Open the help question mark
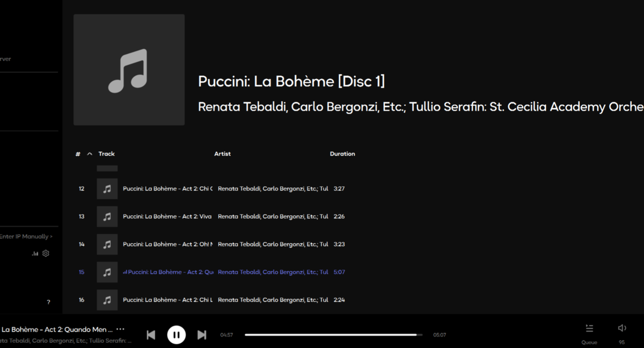This screenshot has width=644, height=348. pos(48,302)
